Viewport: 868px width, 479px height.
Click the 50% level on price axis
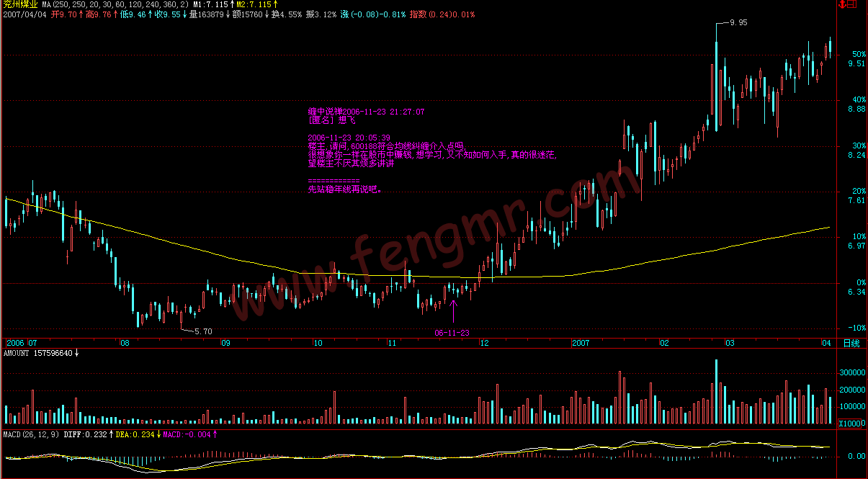click(857, 54)
